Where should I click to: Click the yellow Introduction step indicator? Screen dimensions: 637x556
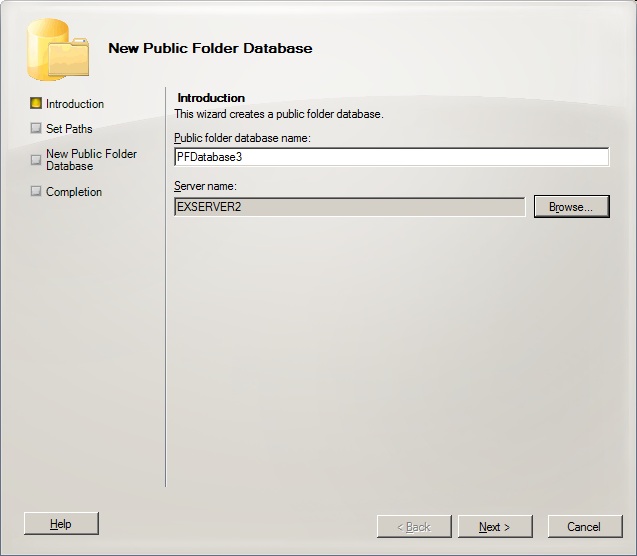click(36, 104)
